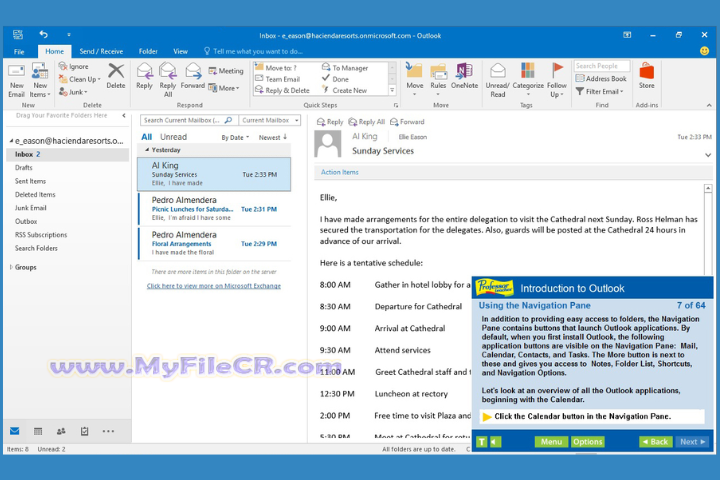This screenshot has width=720, height=480.
Task: Click the Search People field
Action: pos(602,66)
